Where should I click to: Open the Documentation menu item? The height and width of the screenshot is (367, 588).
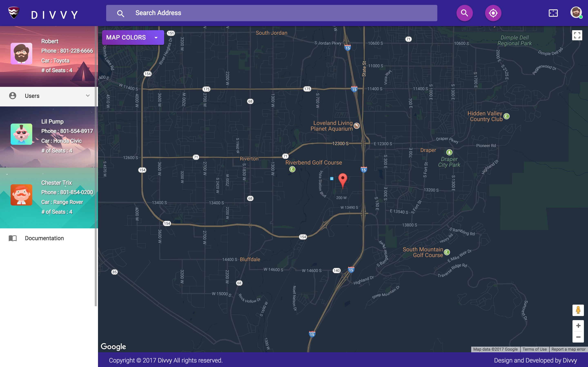coord(44,238)
